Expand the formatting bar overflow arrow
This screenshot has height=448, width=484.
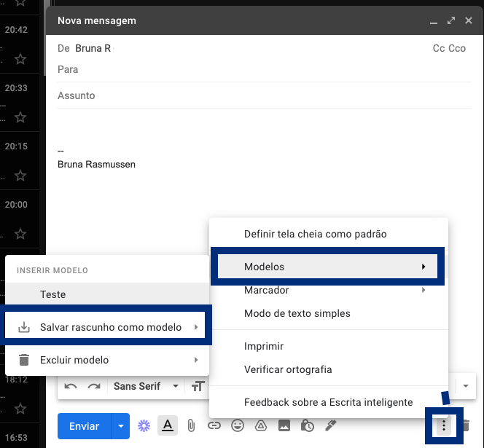466,386
